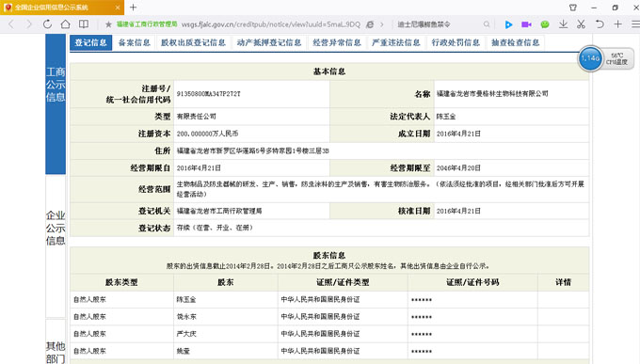
Task: Select 企业公示信息 in left sidebar
Action: coord(56,228)
